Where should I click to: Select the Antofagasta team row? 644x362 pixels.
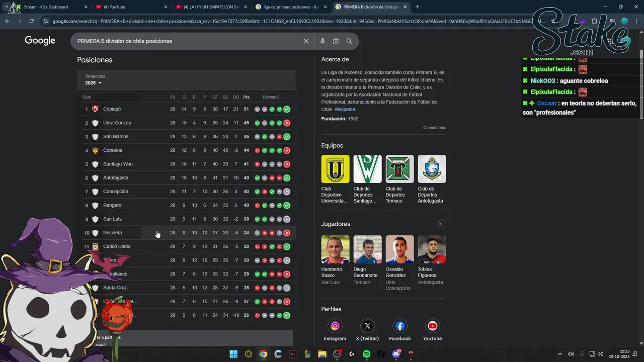(187, 178)
